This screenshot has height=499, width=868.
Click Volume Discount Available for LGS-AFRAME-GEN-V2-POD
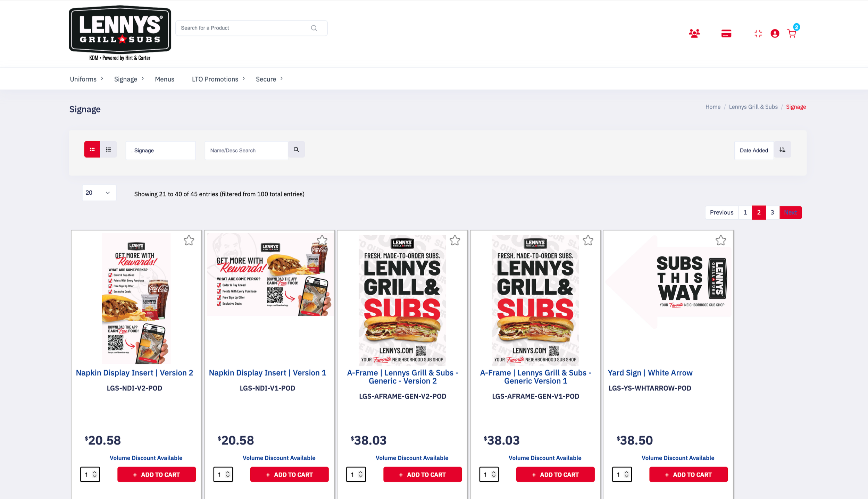point(412,458)
